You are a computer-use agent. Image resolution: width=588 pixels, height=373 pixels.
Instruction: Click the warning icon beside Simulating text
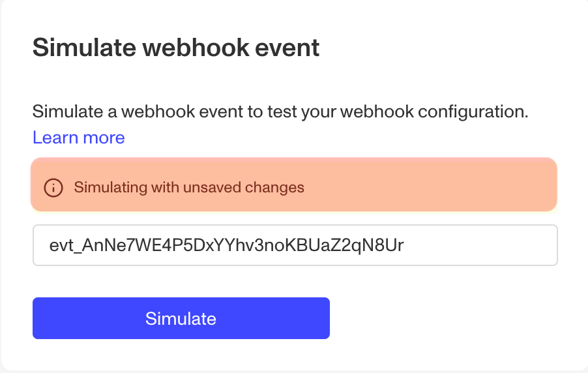(53, 187)
